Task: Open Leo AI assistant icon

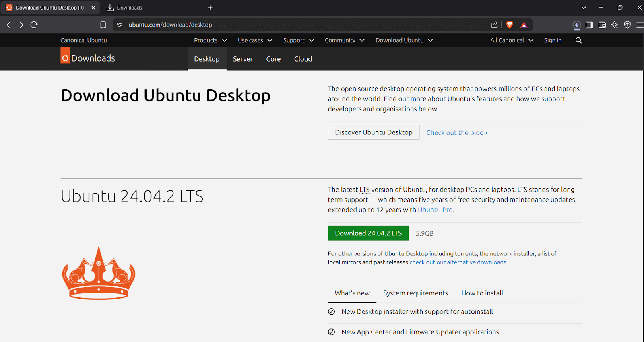Action: click(x=615, y=25)
